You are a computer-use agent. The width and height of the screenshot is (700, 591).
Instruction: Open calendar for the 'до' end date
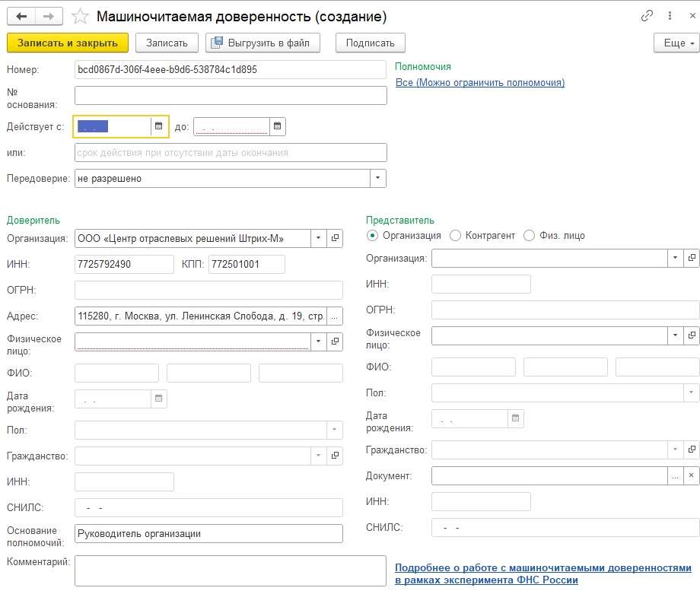click(x=278, y=126)
